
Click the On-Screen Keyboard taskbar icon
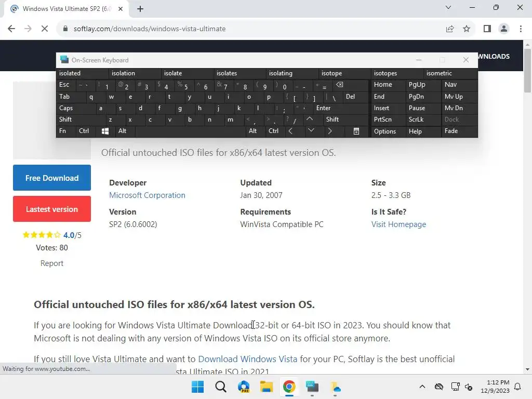point(312,387)
